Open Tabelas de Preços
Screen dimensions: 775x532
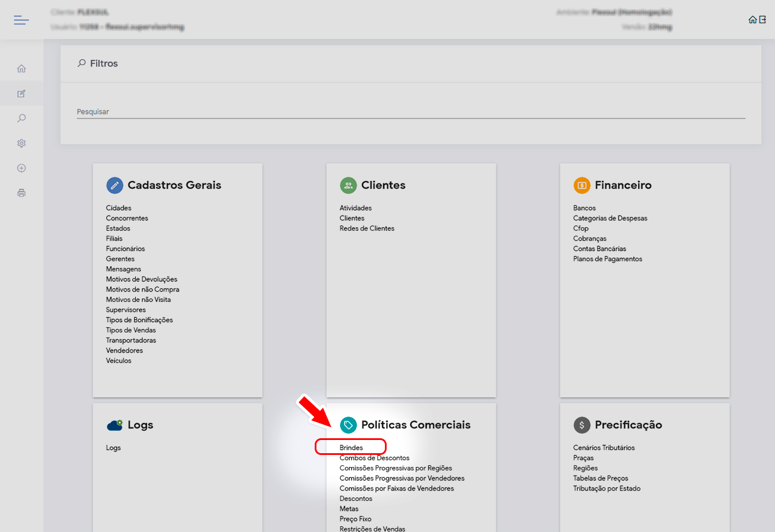600,478
